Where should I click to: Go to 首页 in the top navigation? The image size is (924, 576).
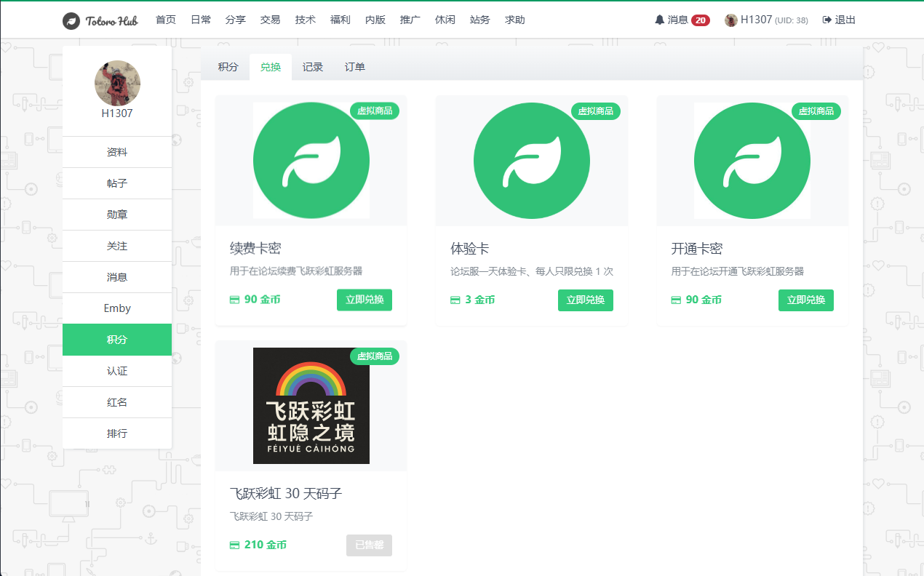click(x=166, y=20)
